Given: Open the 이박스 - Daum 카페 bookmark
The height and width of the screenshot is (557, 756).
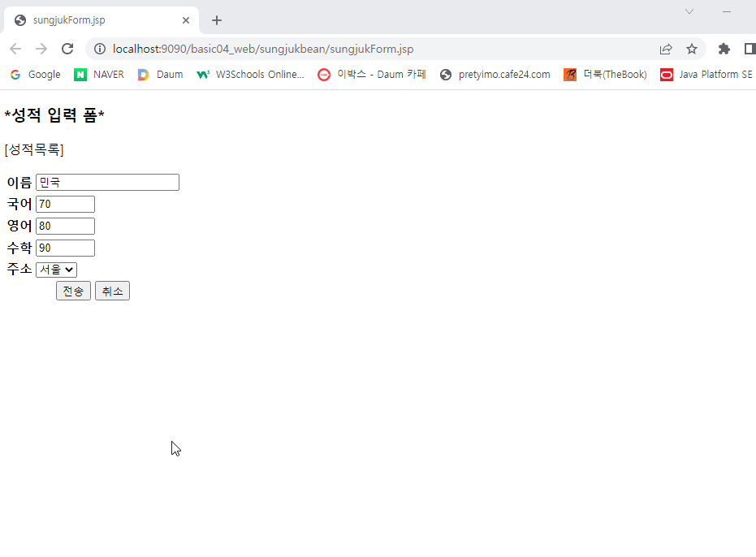Looking at the screenshot, I should [x=372, y=75].
